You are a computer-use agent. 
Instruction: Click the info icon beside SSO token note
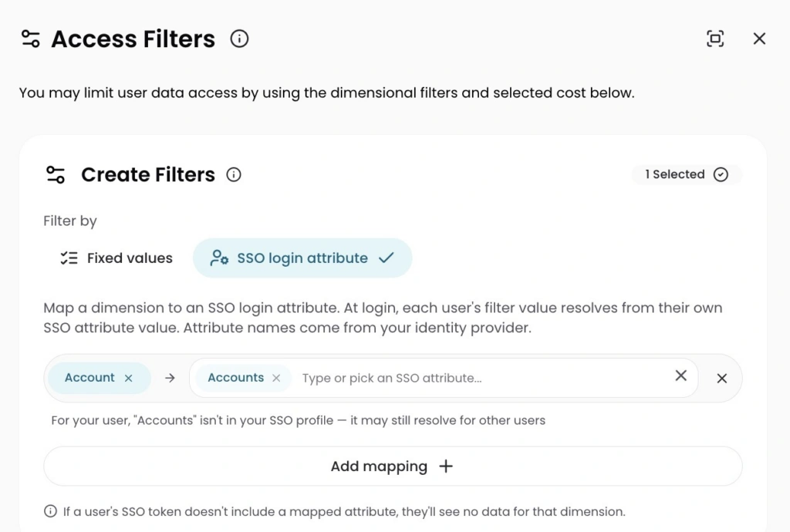[50, 511]
